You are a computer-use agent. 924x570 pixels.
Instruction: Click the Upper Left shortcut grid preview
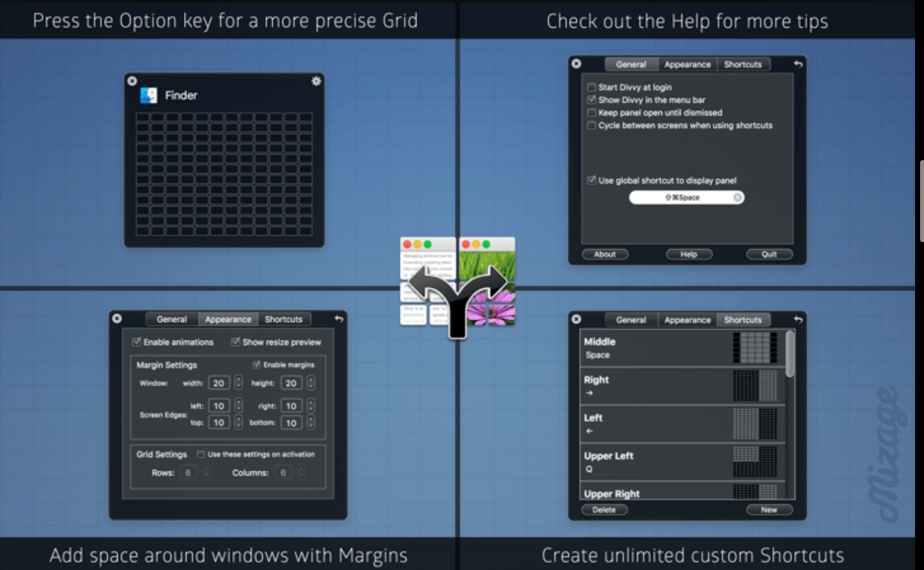pyautogui.click(x=755, y=462)
